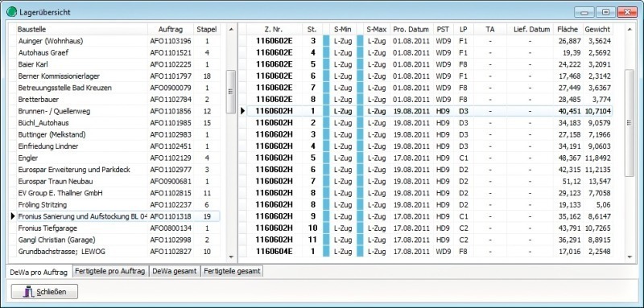Click order number AFO1103196

(x=171, y=41)
